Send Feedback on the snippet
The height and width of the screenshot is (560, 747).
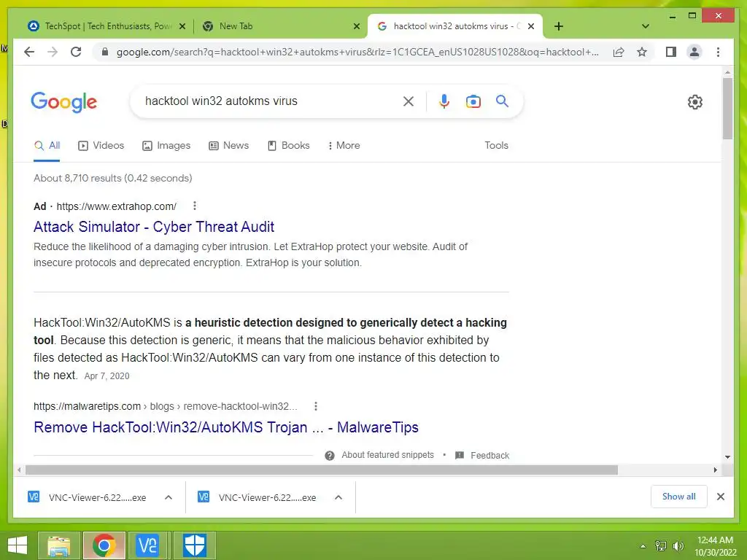[x=482, y=455]
